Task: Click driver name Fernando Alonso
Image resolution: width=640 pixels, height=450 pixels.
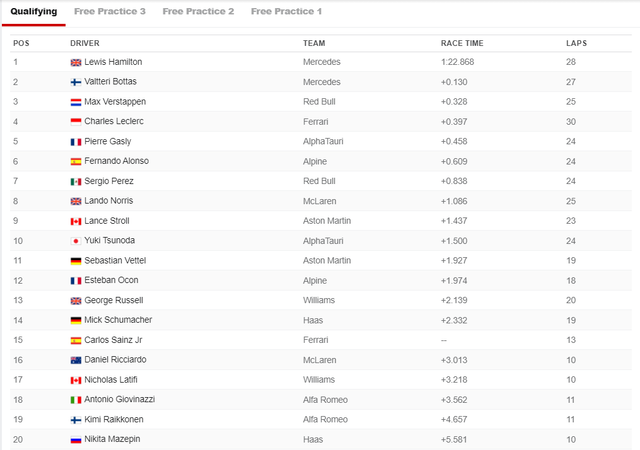Action: coord(116,161)
